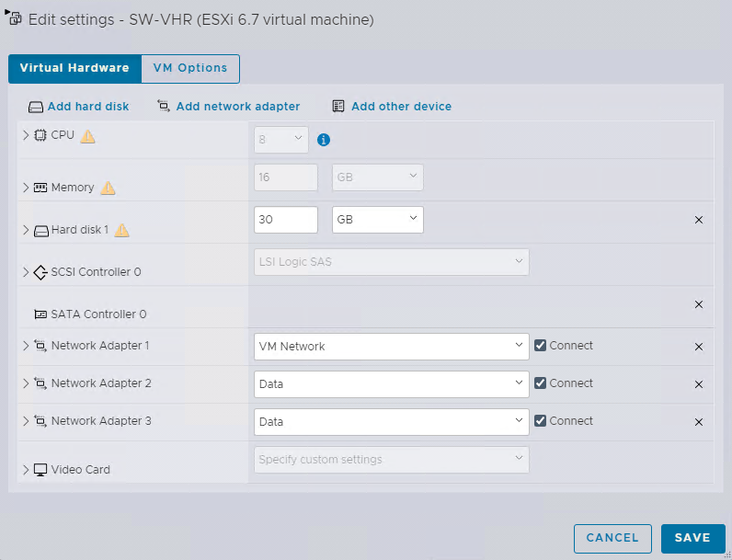Open the VM Network dropdown
732x560 pixels.
pos(391,347)
